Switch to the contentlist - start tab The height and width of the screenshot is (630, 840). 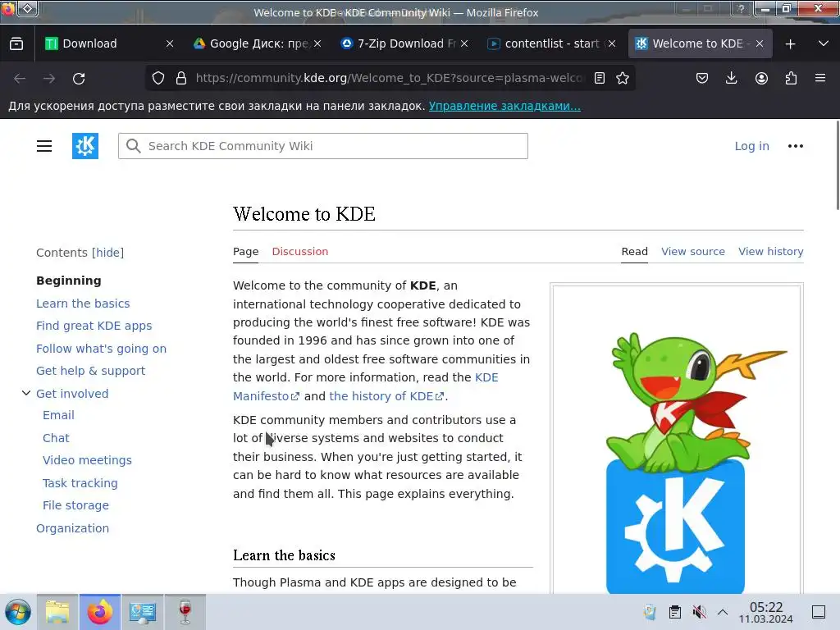pos(546,43)
